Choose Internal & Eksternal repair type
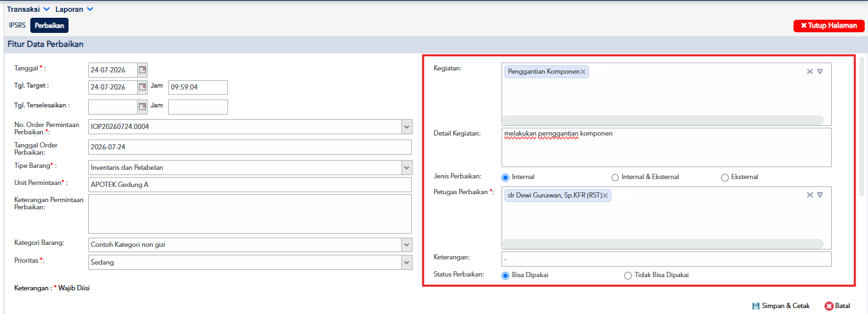The image size is (868, 314). pos(615,177)
